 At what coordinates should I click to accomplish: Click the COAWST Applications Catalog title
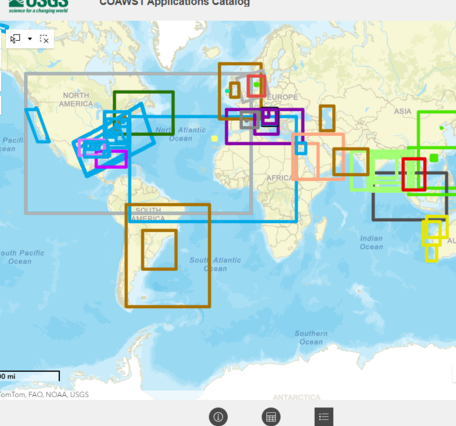[x=174, y=3]
